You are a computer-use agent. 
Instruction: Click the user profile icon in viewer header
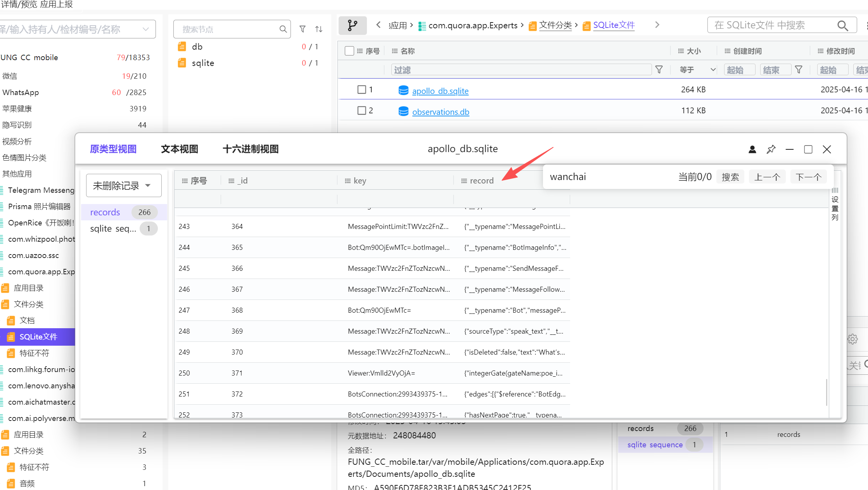tap(752, 149)
